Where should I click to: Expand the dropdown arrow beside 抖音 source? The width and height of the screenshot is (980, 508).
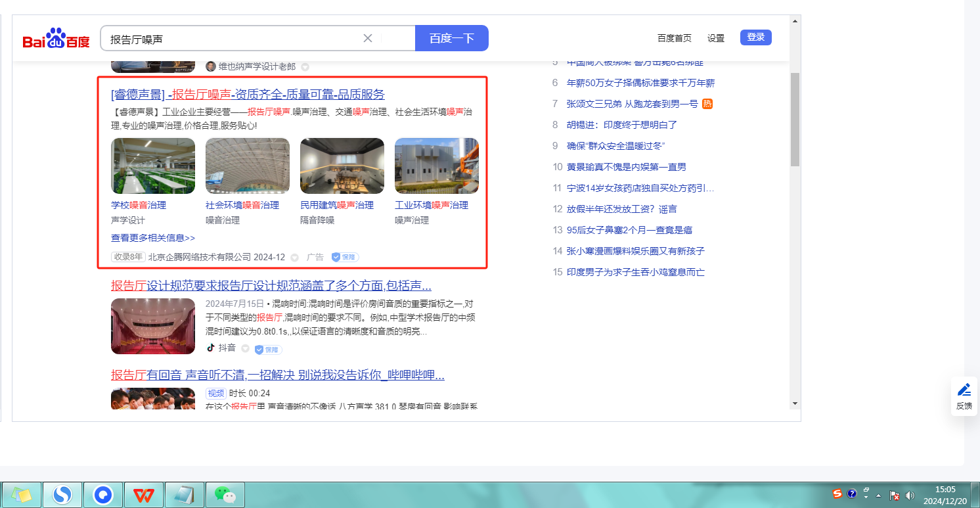tap(245, 348)
